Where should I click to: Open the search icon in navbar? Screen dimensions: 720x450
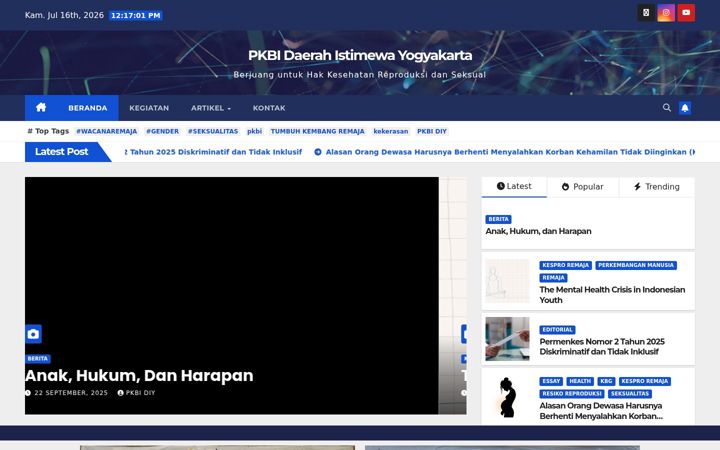point(667,107)
